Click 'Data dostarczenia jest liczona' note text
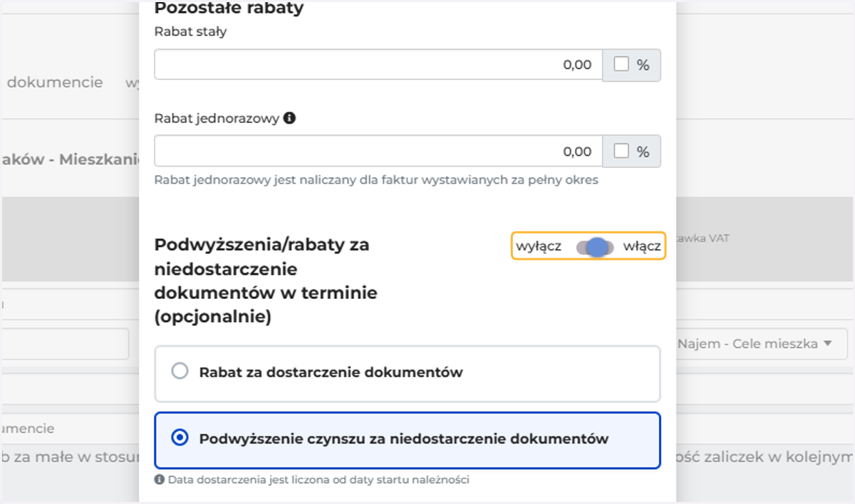The width and height of the screenshot is (855, 504). (318, 480)
